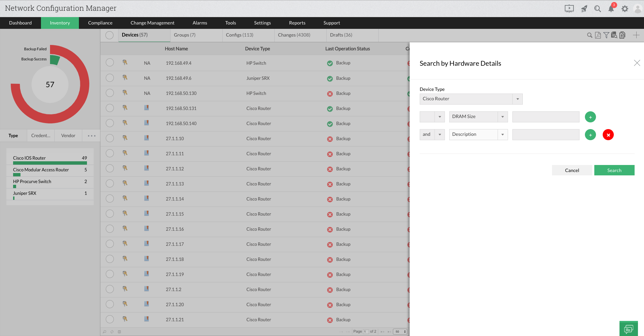Image resolution: width=644 pixels, height=336 pixels.
Task: Open the chat support icon at bottom right
Action: pyautogui.click(x=628, y=328)
